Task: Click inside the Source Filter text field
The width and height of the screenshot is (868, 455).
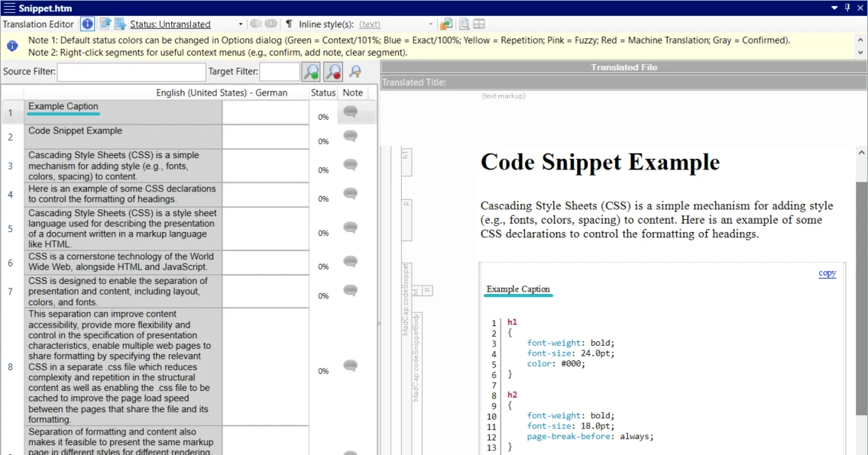Action: pyautogui.click(x=131, y=72)
